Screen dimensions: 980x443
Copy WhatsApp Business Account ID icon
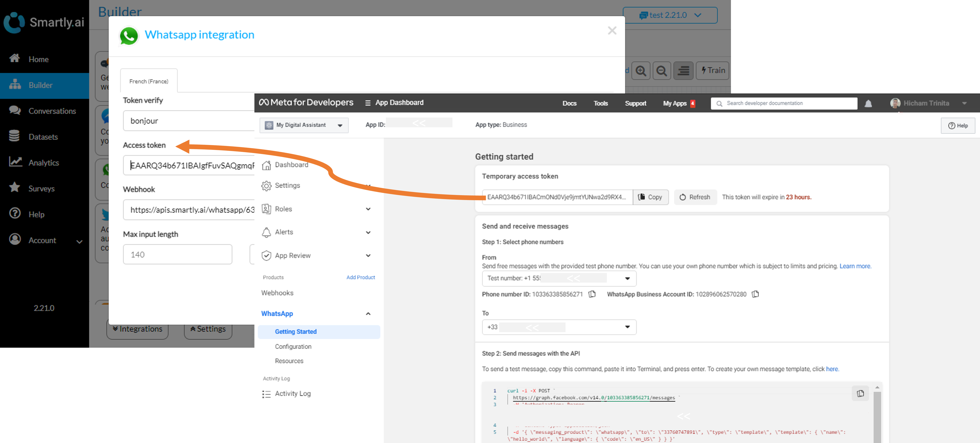point(755,294)
